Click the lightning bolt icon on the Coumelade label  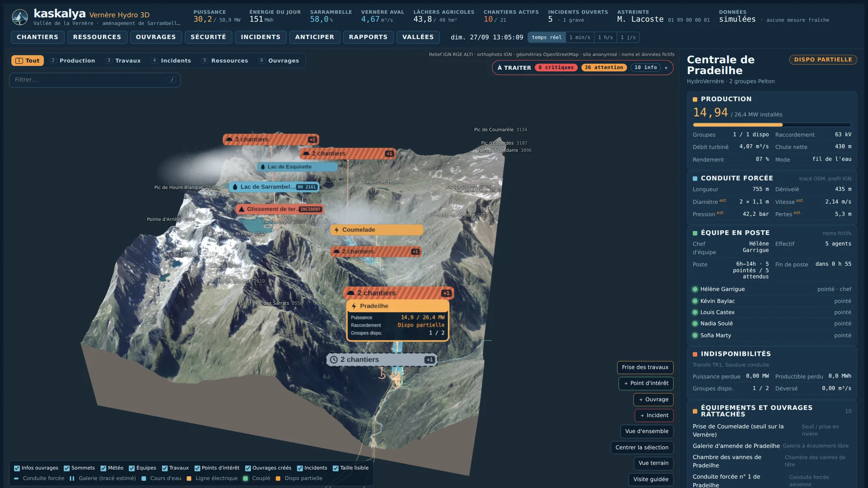pyautogui.click(x=337, y=230)
